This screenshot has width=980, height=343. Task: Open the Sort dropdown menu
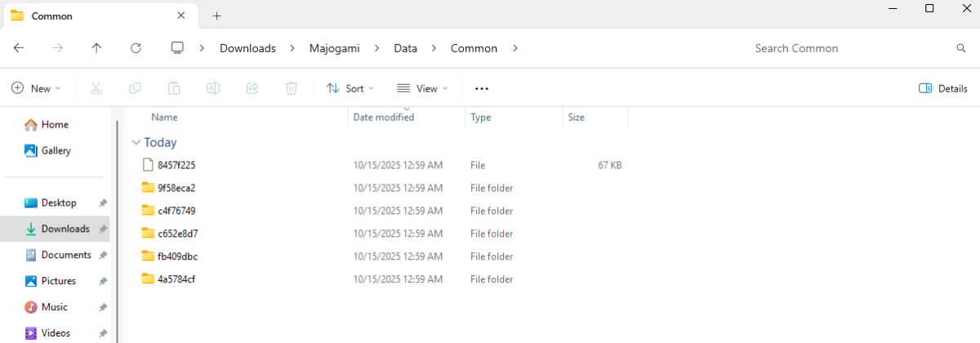(x=350, y=88)
